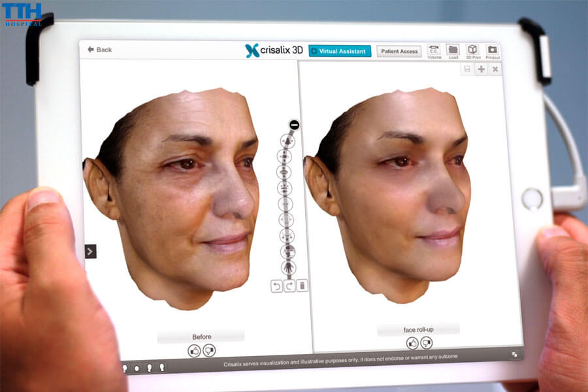Save the simulation with the floppy disk icon
Viewport: 588px width, 392px height.
pyautogui.click(x=467, y=69)
